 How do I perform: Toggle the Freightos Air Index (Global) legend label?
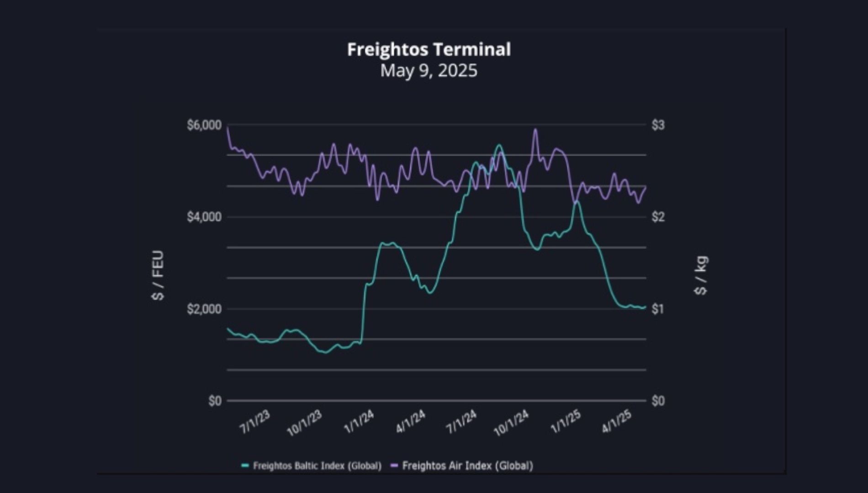point(467,466)
